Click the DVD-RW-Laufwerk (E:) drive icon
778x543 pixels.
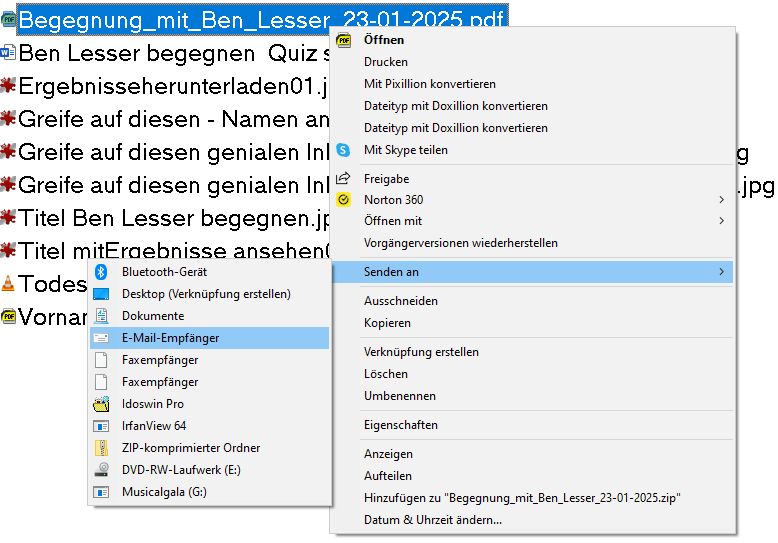point(100,470)
